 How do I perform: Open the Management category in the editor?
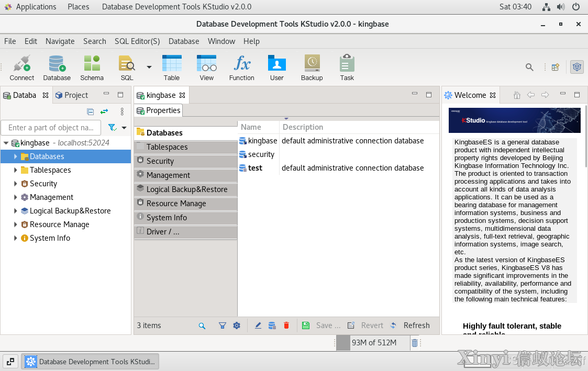[186, 175]
